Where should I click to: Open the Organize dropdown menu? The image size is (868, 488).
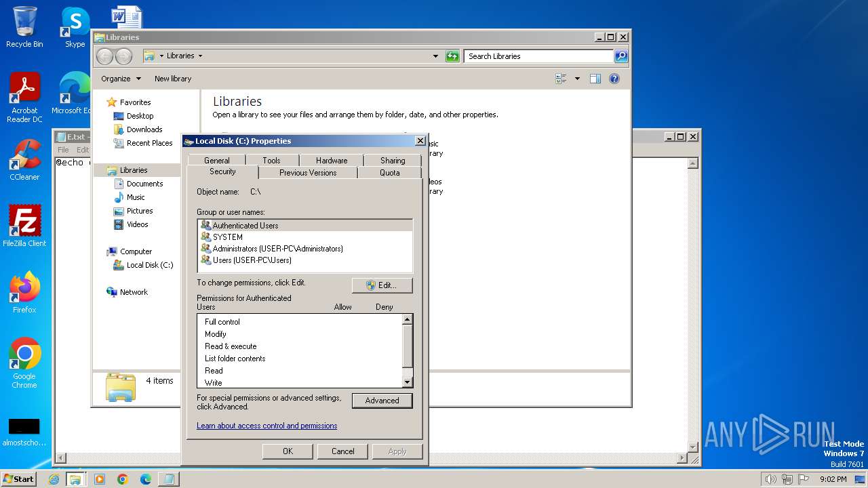(121, 79)
